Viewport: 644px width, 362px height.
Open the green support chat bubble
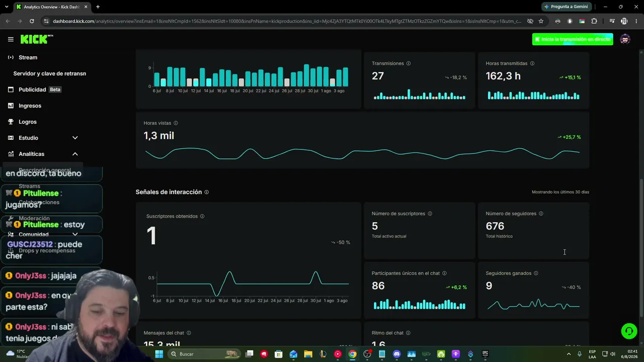tap(629, 331)
